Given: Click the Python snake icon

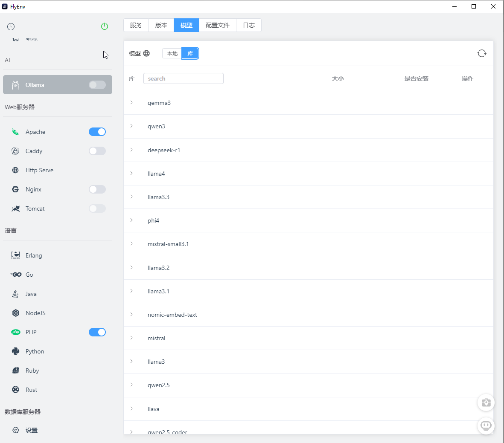Looking at the screenshot, I should point(15,351).
